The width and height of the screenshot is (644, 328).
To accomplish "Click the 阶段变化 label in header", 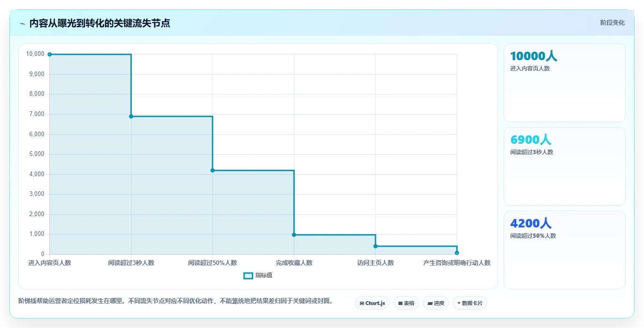I will (x=612, y=23).
